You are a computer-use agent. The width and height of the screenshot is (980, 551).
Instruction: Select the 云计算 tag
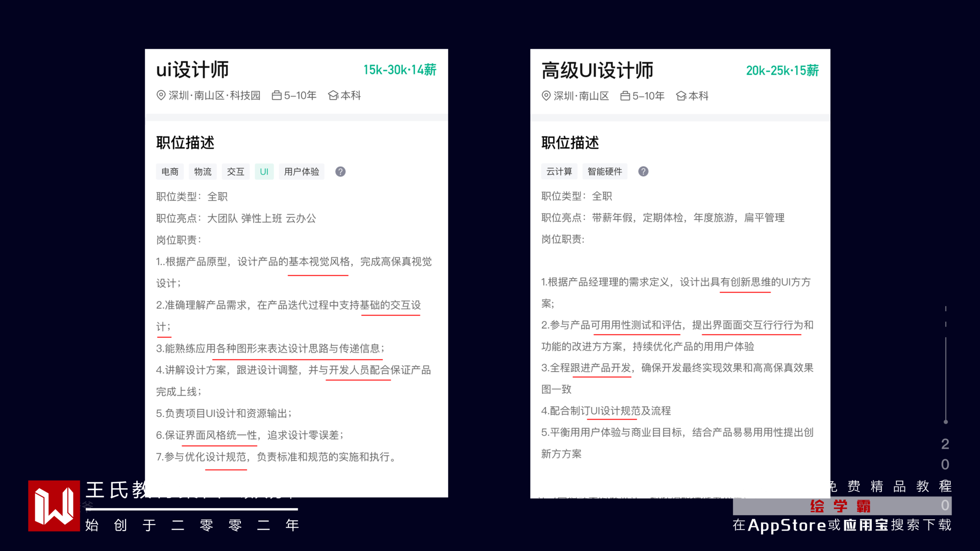559,171
